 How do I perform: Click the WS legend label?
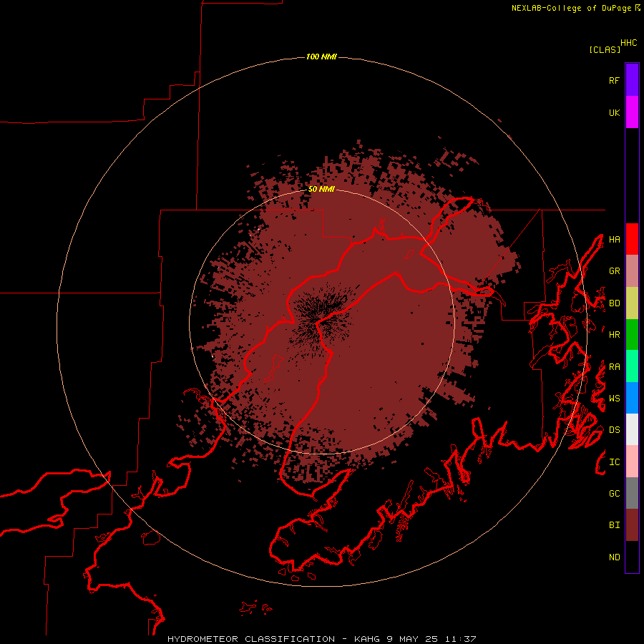click(x=614, y=399)
